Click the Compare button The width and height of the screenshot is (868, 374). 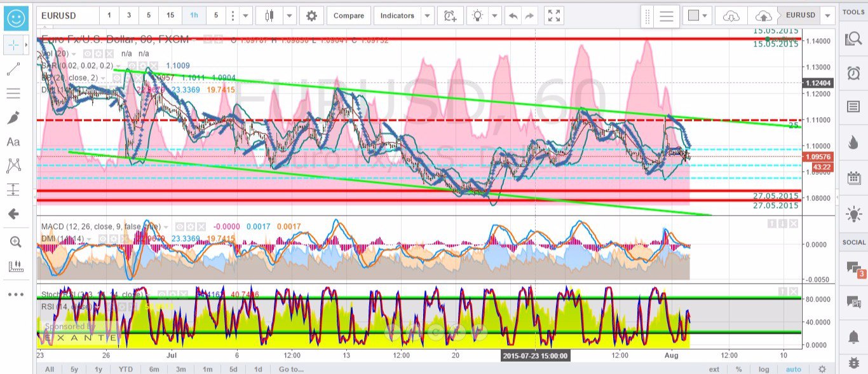[x=349, y=15]
